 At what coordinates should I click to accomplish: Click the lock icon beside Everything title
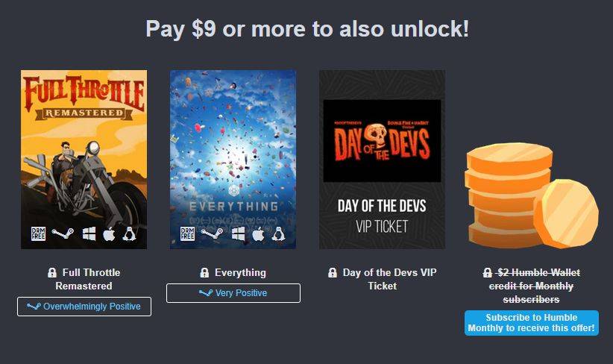click(x=204, y=272)
